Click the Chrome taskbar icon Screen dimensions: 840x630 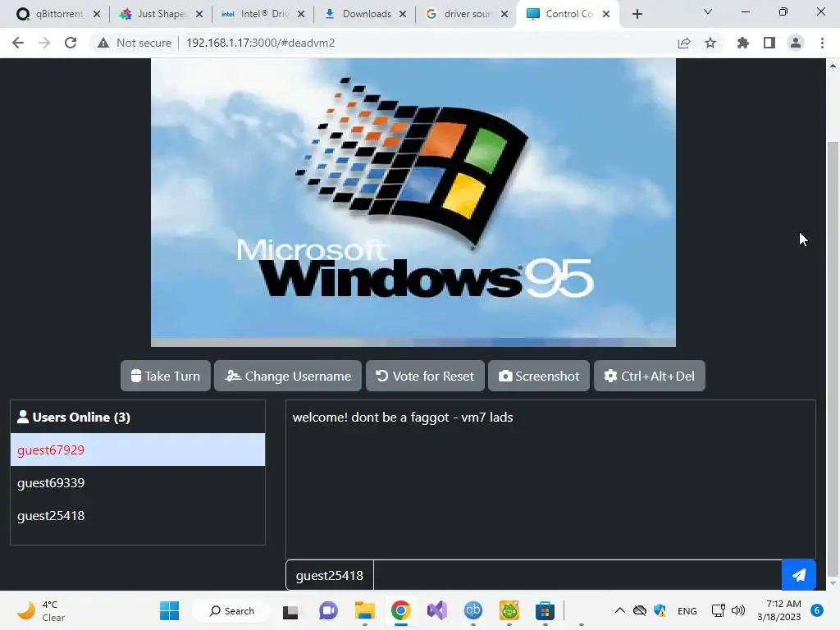(400, 610)
